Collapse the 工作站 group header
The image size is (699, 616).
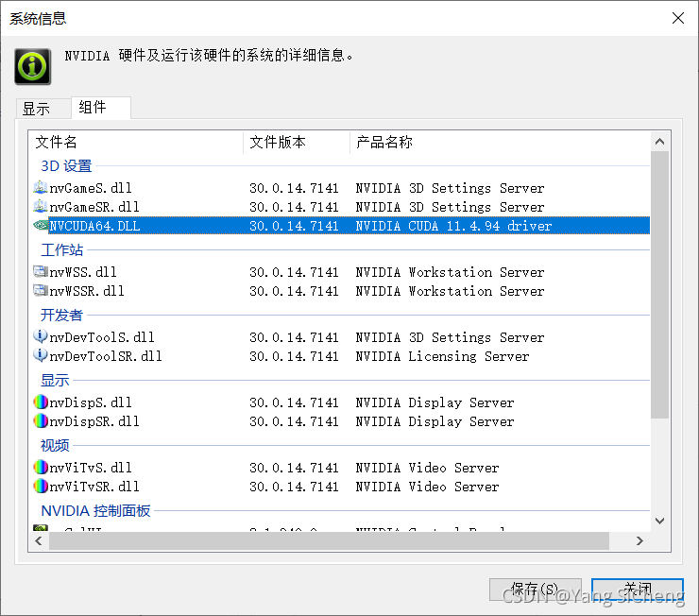(x=62, y=249)
